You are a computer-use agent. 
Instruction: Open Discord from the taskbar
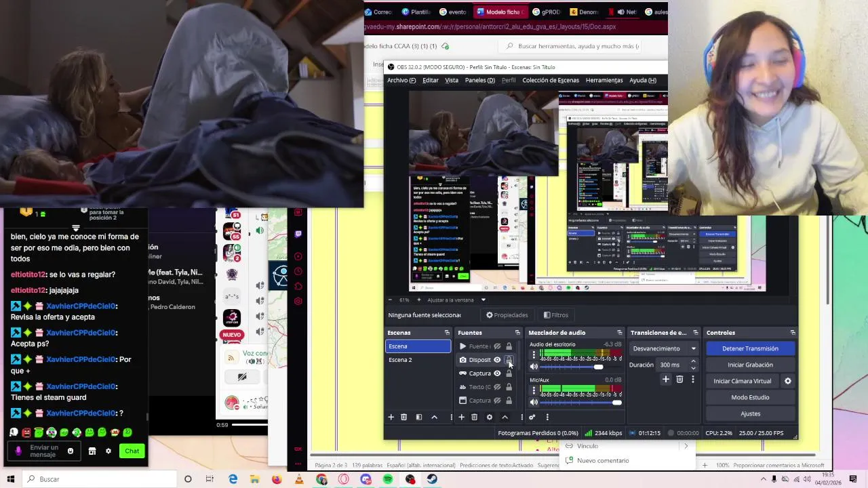coord(366,479)
